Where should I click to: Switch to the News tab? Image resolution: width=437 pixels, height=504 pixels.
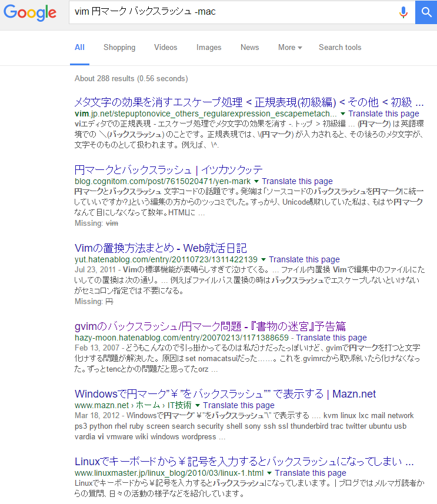[249, 48]
